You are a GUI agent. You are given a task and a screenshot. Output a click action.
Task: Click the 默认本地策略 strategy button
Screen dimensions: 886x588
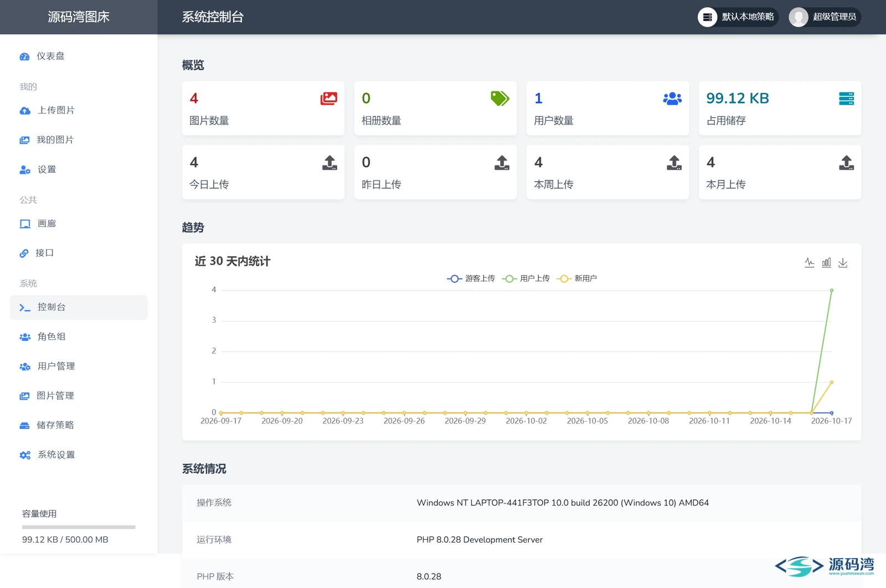(738, 17)
